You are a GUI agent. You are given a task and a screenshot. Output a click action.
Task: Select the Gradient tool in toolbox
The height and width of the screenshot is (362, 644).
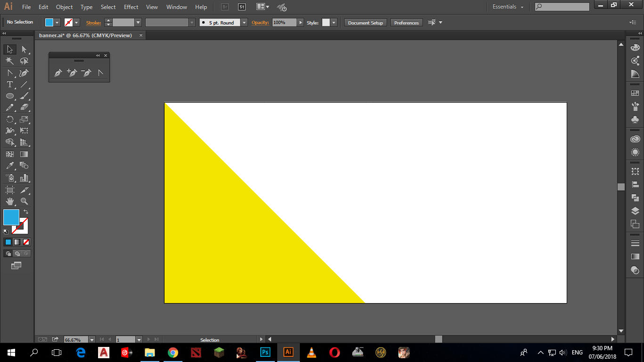tap(24, 154)
